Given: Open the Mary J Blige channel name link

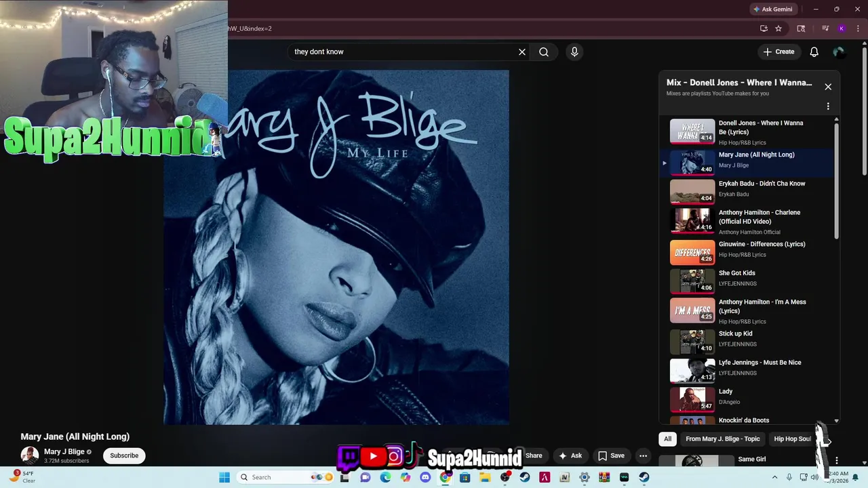Looking at the screenshot, I should click(x=64, y=451).
